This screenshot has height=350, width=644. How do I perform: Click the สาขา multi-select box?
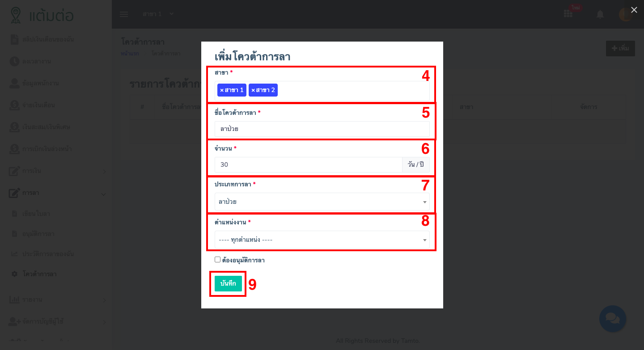click(353, 91)
